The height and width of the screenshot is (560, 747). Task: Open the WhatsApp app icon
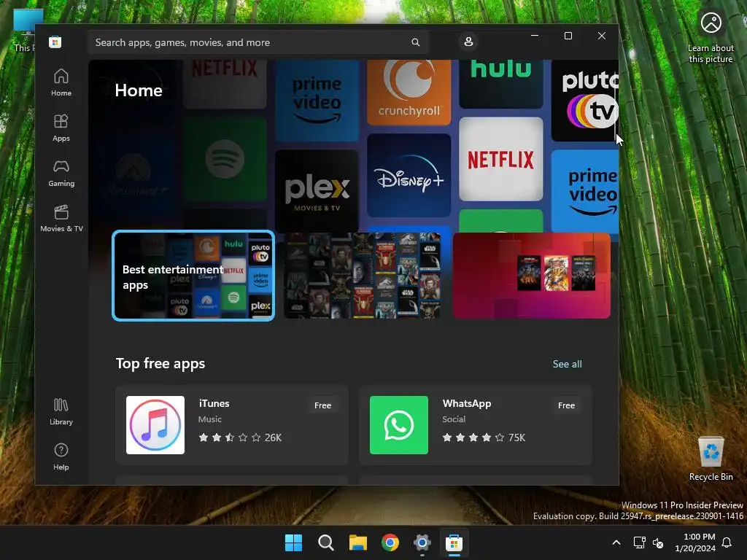pos(399,425)
